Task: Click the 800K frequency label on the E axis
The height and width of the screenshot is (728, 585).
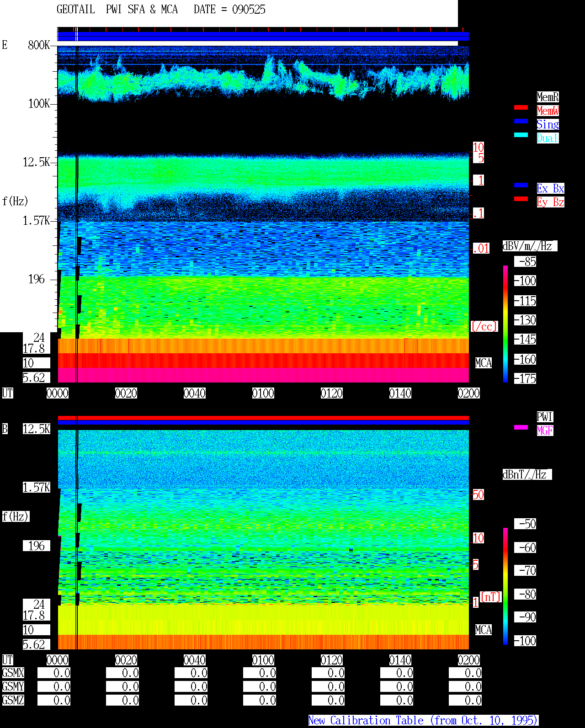Action: (x=39, y=45)
